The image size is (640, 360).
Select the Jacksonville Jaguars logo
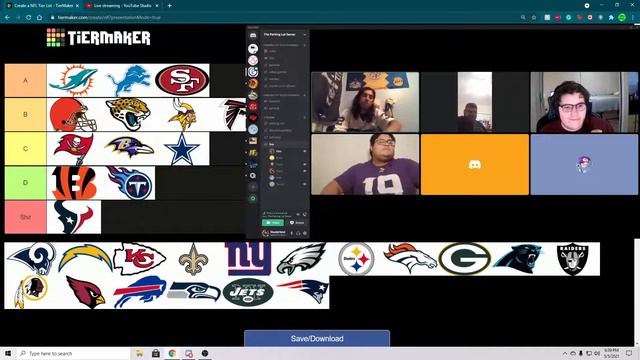click(128, 115)
